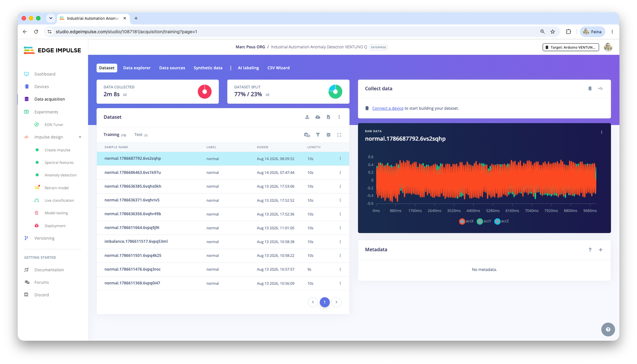Image resolution: width=637 pixels, height=364 pixels.
Task: Open the Dataset split chart icon
Action: (x=268, y=94)
